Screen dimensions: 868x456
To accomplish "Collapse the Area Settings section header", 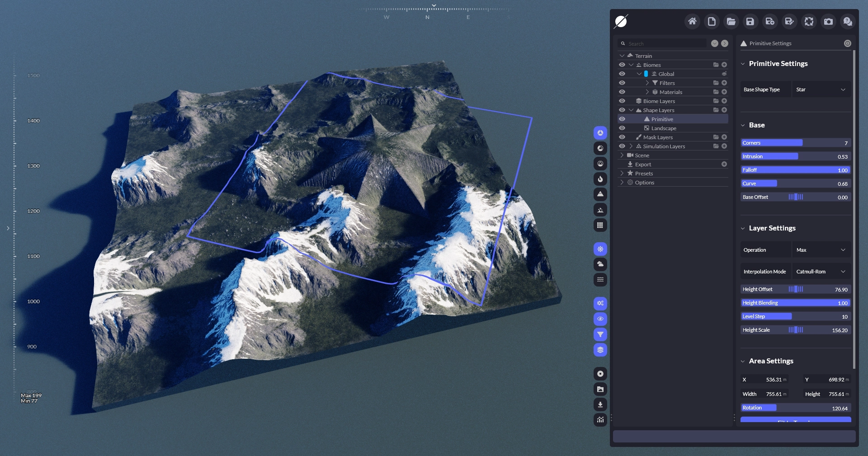I will click(x=771, y=361).
